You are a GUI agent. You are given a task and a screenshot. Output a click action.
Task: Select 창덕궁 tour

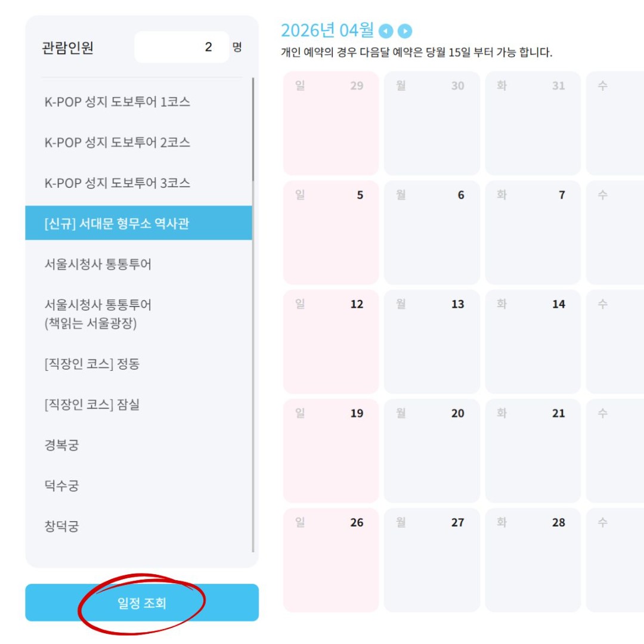[x=138, y=526]
